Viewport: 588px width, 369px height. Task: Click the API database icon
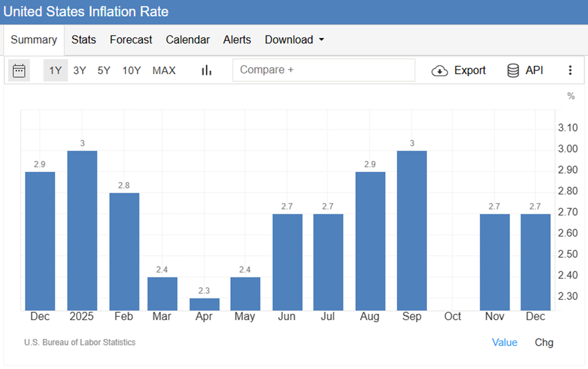tap(513, 71)
